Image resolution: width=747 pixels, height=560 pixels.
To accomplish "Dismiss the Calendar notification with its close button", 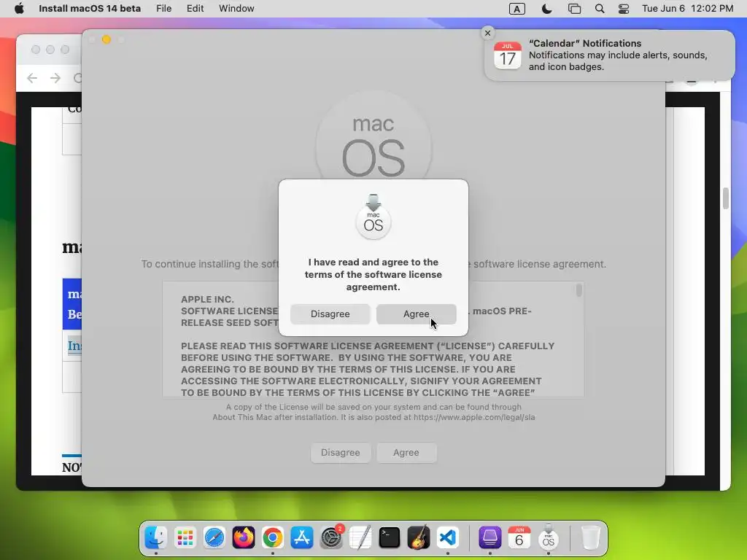I will (x=487, y=33).
